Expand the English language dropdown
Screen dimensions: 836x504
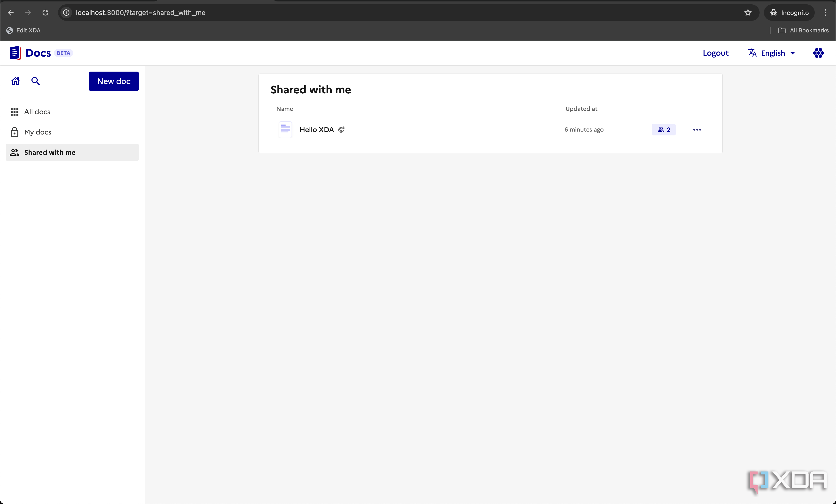pyautogui.click(x=772, y=53)
